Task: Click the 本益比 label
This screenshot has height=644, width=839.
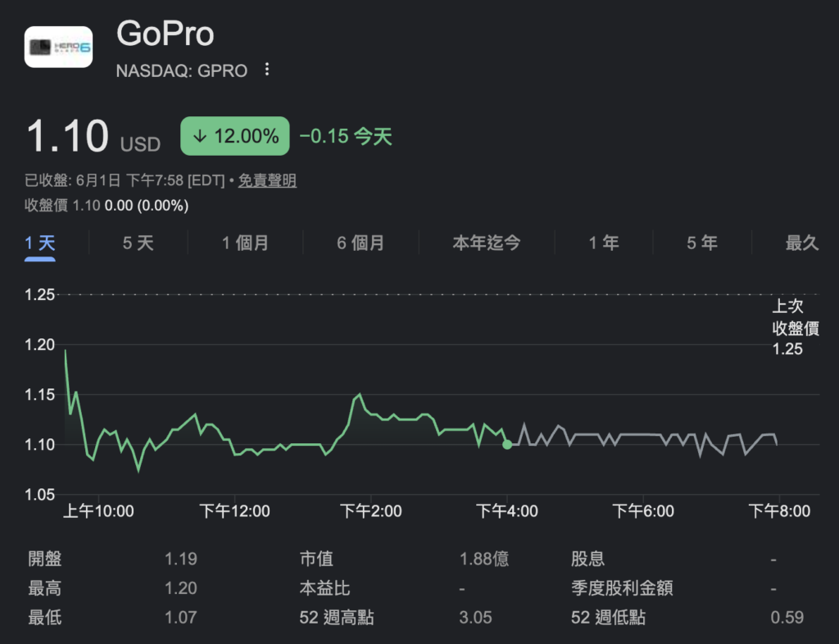Action: [324, 588]
